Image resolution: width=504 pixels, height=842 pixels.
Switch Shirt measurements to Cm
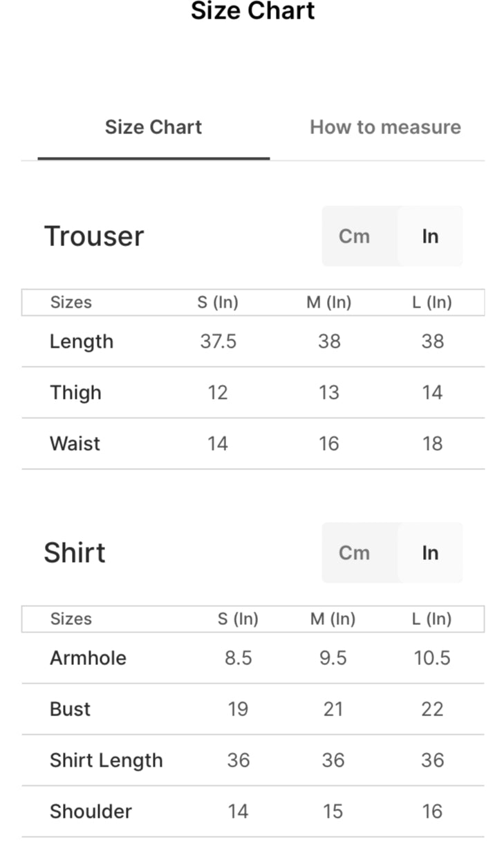point(354,553)
